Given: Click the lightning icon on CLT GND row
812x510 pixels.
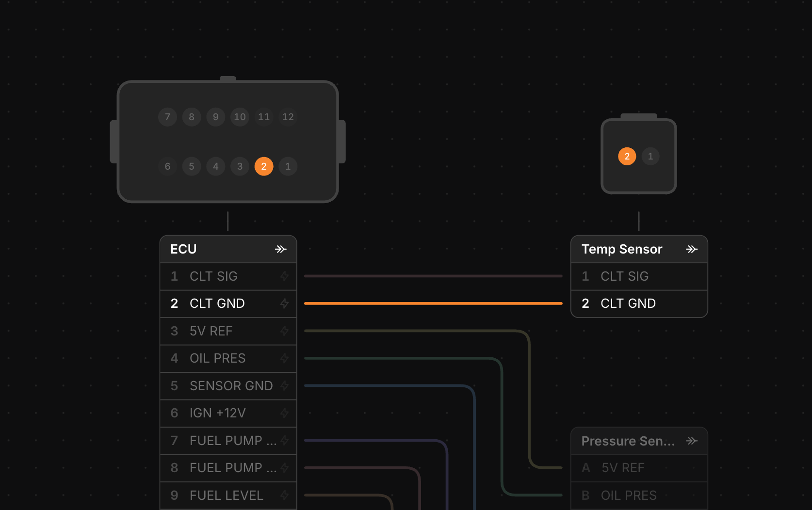Looking at the screenshot, I should pos(285,303).
